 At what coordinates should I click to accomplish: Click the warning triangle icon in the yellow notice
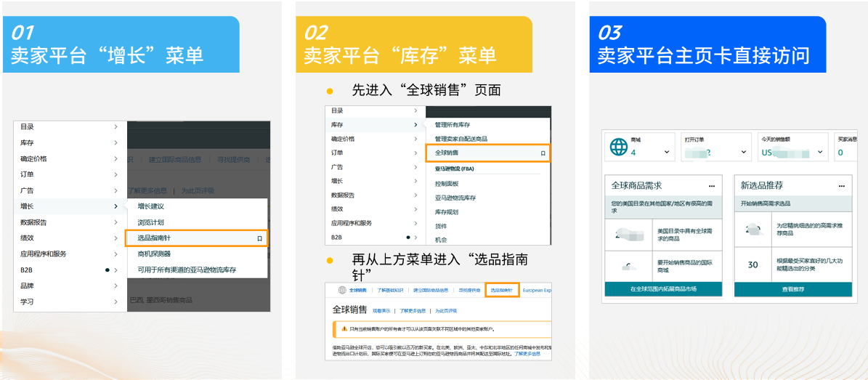point(344,328)
